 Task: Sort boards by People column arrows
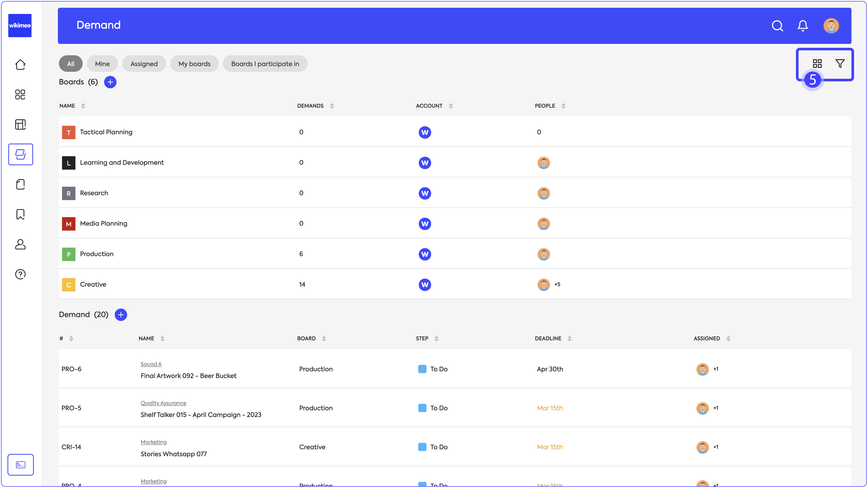click(563, 106)
